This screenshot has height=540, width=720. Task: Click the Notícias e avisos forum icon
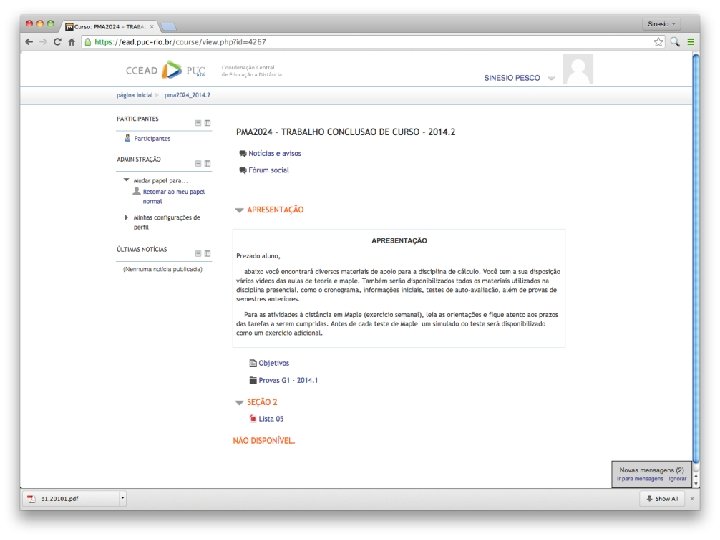click(243, 153)
